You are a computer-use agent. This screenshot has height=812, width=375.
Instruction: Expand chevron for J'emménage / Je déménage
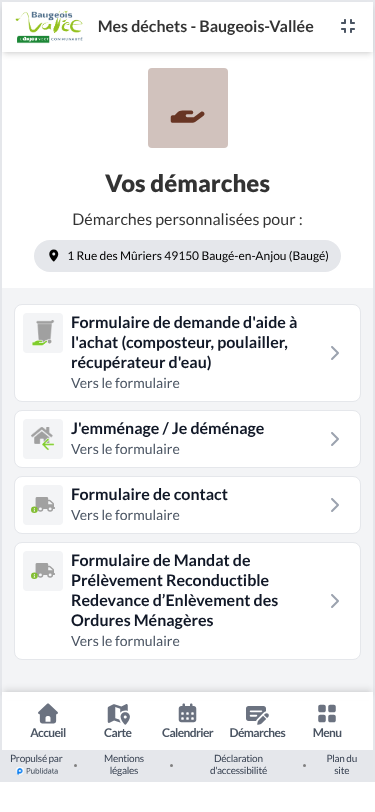point(335,439)
